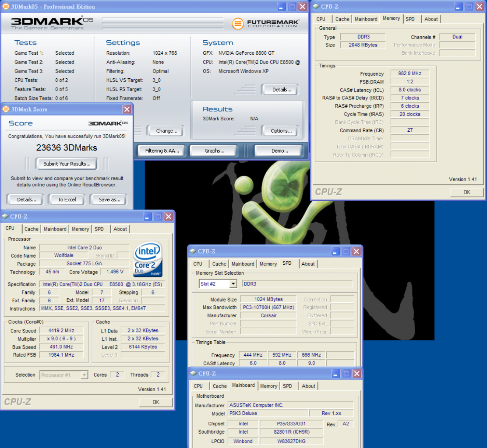This screenshot has width=487, height=448.
Task: Open Cache tab in CPU-Z Mainboard window
Action: [219, 386]
